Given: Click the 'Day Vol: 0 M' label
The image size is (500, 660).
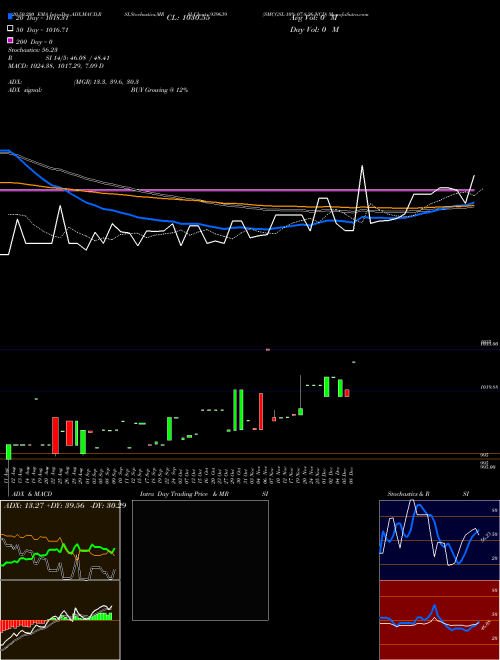Looking at the screenshot, I should coord(314,29).
